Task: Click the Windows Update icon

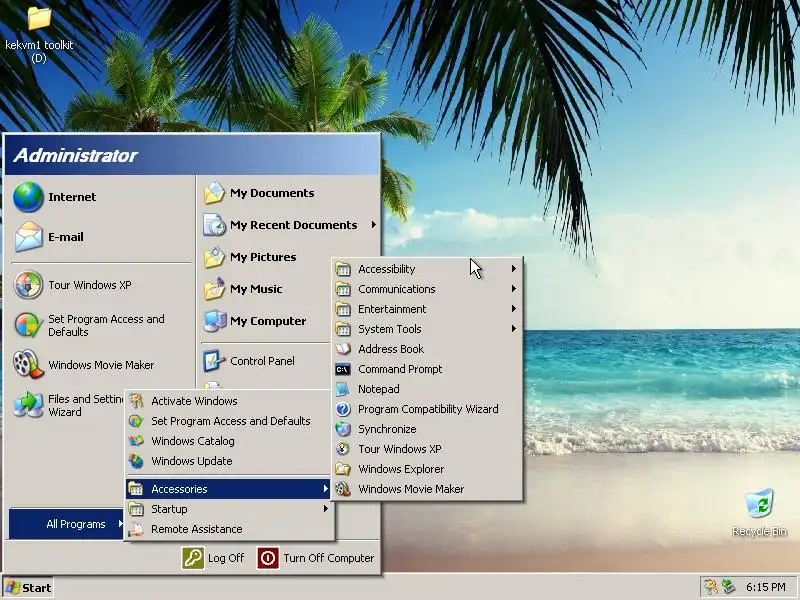Action: point(136,461)
